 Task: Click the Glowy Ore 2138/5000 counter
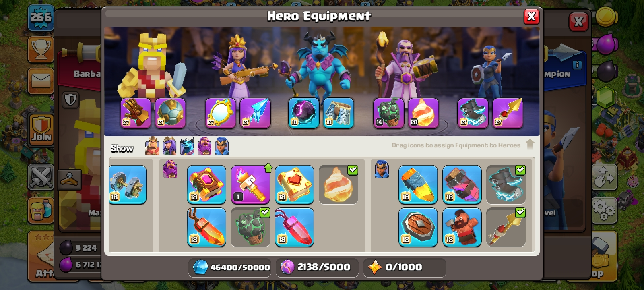317,267
